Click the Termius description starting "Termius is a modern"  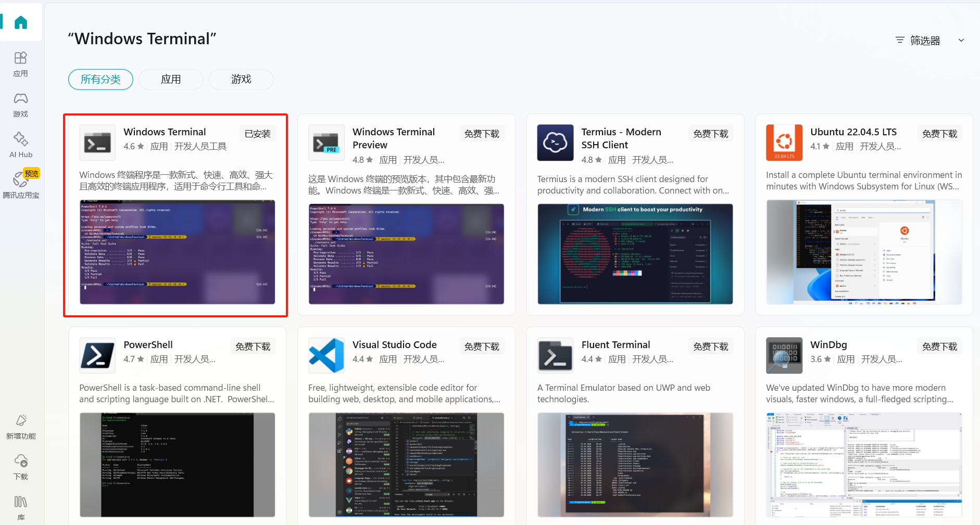click(x=633, y=185)
